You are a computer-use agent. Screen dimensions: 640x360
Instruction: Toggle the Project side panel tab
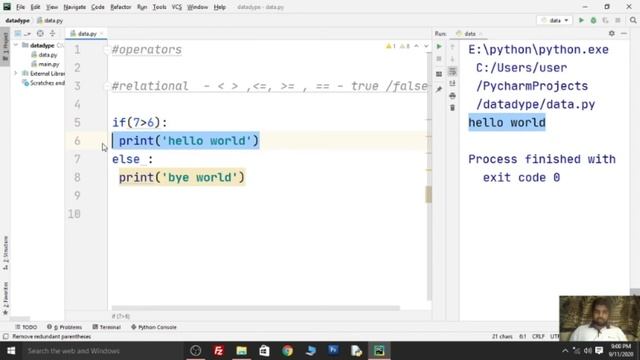coord(5,46)
